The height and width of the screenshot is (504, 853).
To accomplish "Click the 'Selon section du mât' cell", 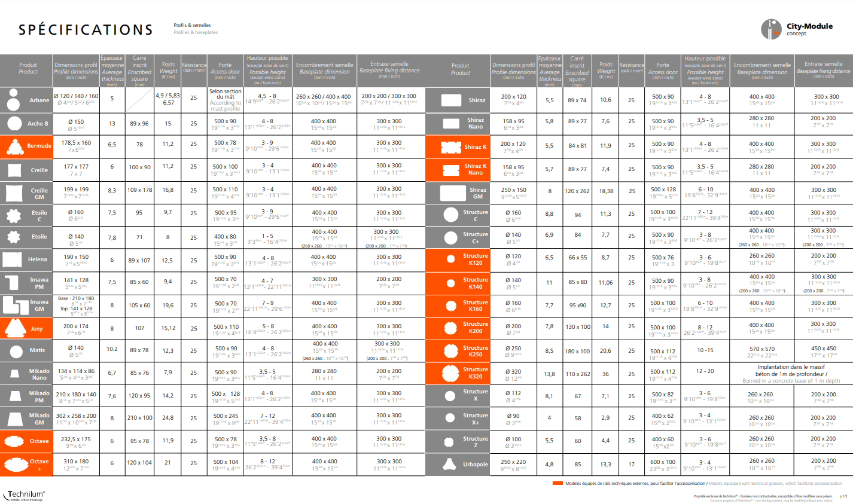I will [x=225, y=94].
